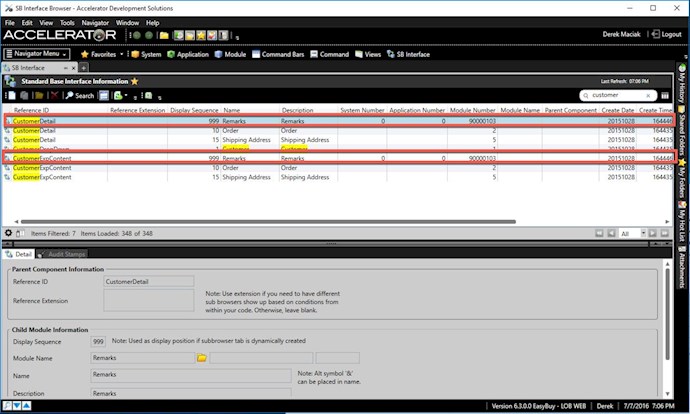The width and height of the screenshot is (690, 414).
Task: Open Shared Folders side panel
Action: point(682,131)
